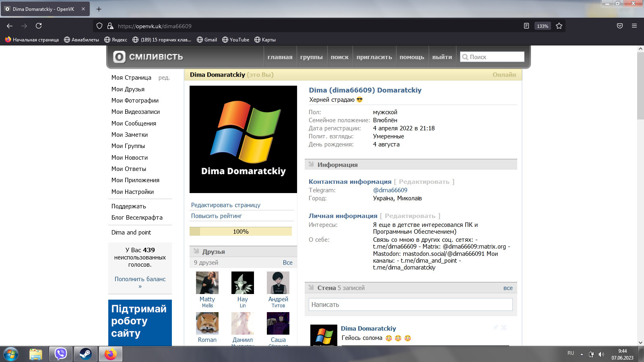
Task: Open Telegram link @dima66609
Action: tap(390, 190)
